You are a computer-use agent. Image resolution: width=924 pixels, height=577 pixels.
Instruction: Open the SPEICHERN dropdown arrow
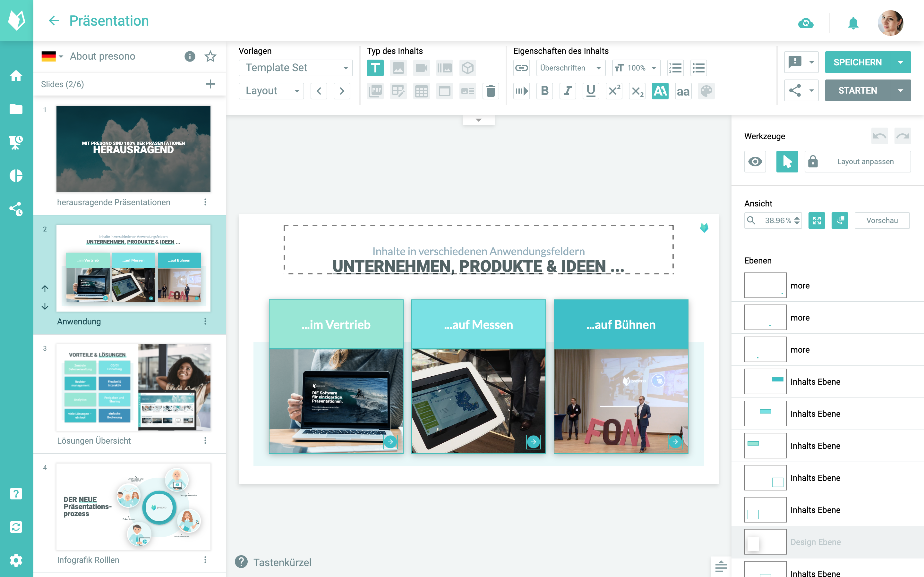tap(901, 62)
